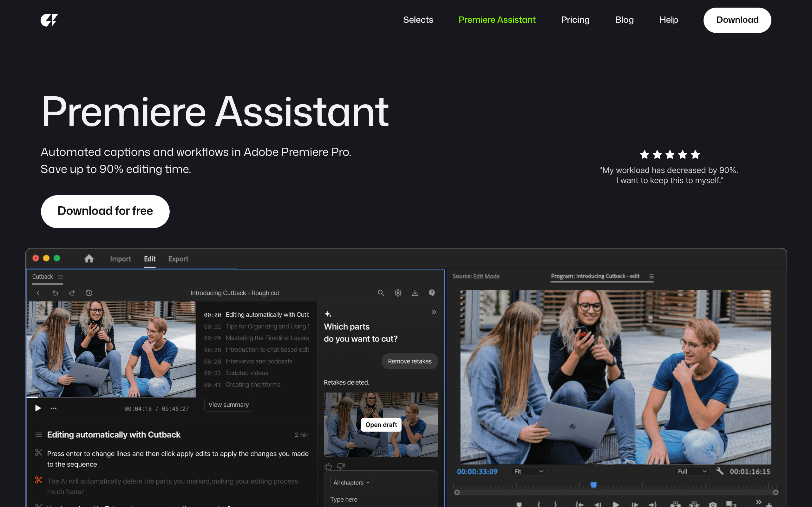
Task: Click the home icon in app header
Action: (x=89, y=259)
